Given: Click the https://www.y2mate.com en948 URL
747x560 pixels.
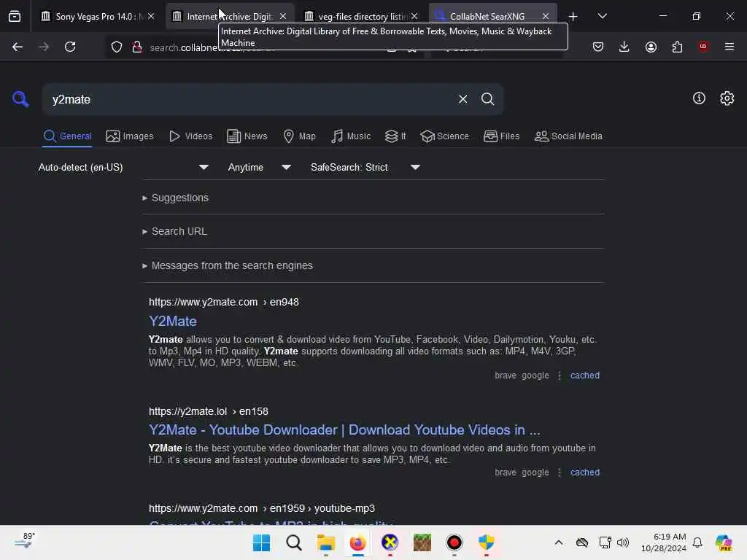Looking at the screenshot, I should point(223,303).
